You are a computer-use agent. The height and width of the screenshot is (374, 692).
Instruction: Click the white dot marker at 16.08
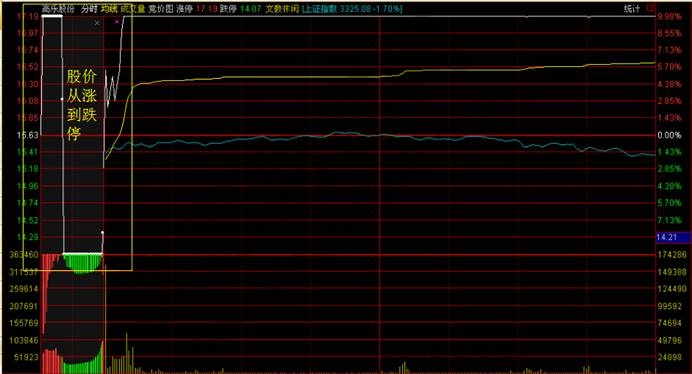62,99
